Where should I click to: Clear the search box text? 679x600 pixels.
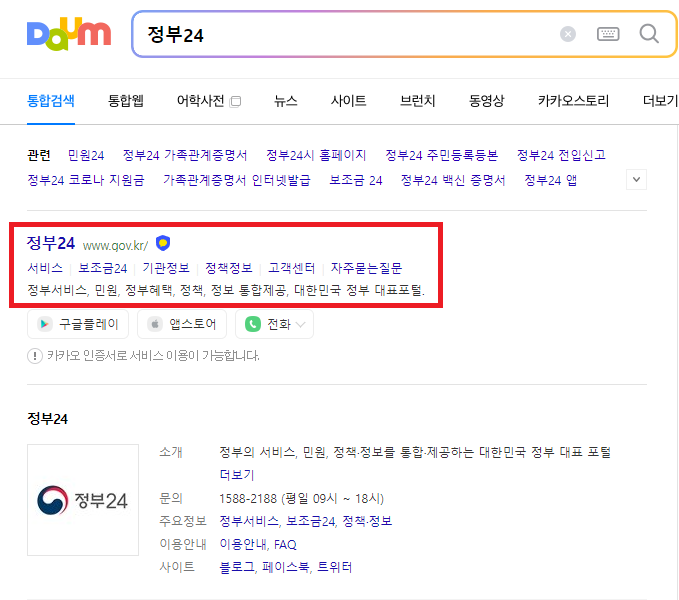567,34
